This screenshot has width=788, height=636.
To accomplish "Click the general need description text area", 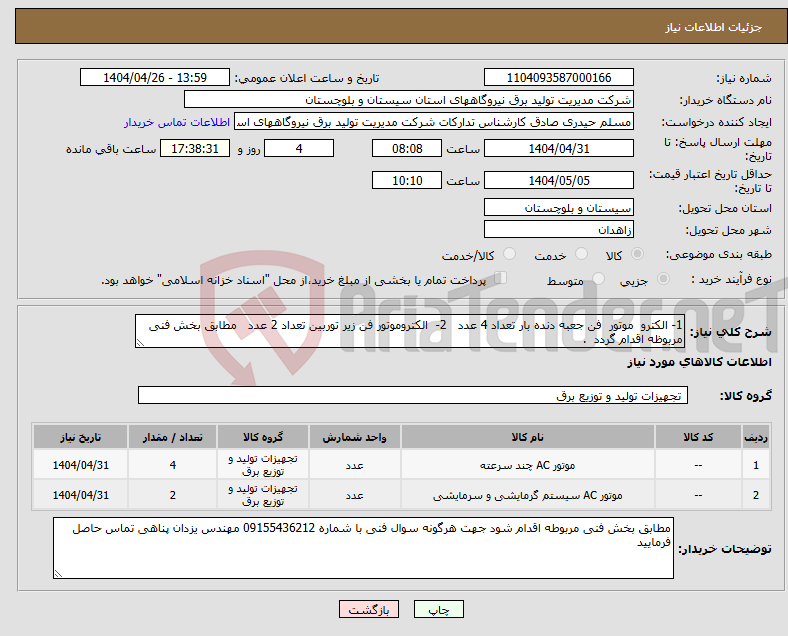I will [410, 332].
